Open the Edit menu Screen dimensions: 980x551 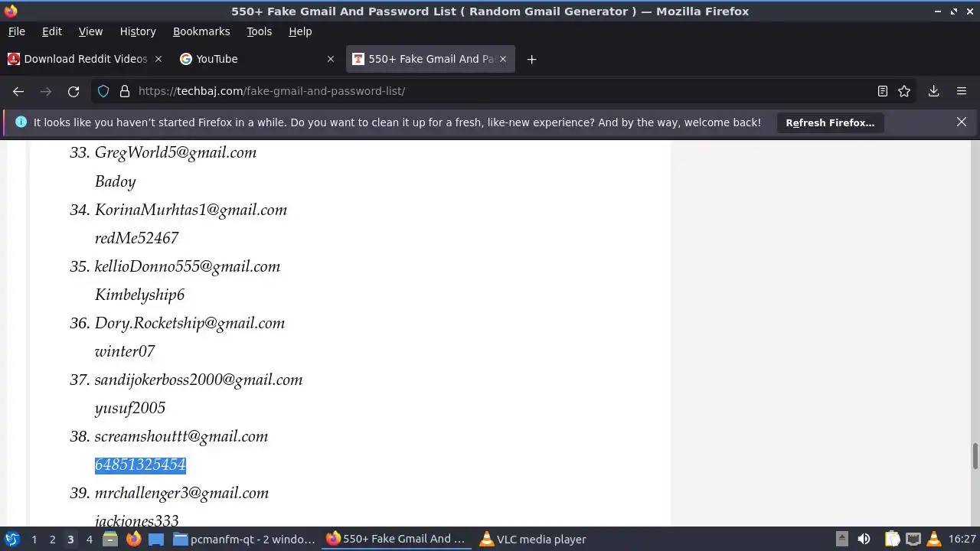coord(52,31)
